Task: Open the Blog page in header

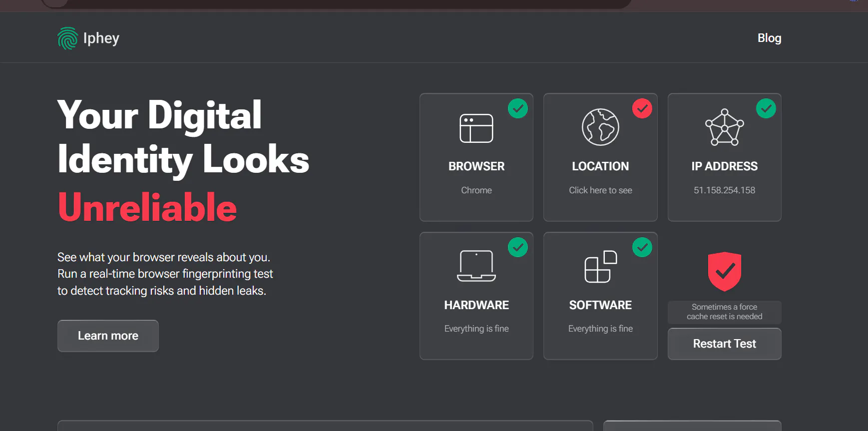Action: [769, 38]
